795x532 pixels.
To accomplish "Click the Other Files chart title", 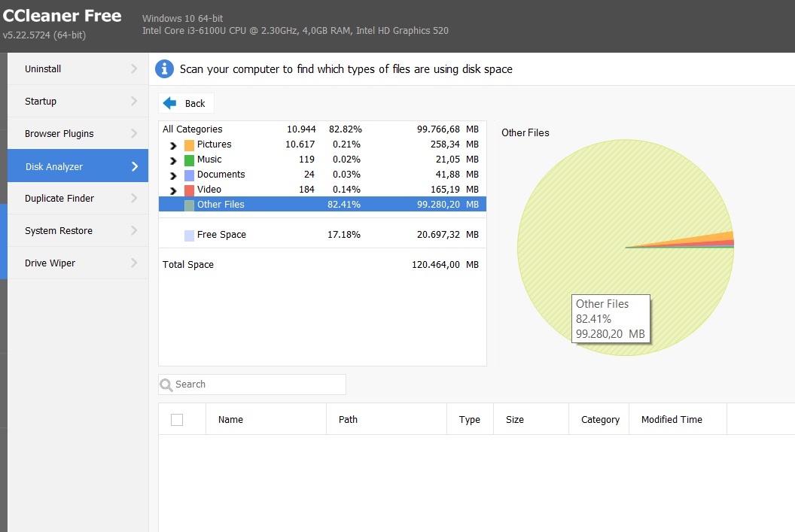I will pyautogui.click(x=525, y=132).
